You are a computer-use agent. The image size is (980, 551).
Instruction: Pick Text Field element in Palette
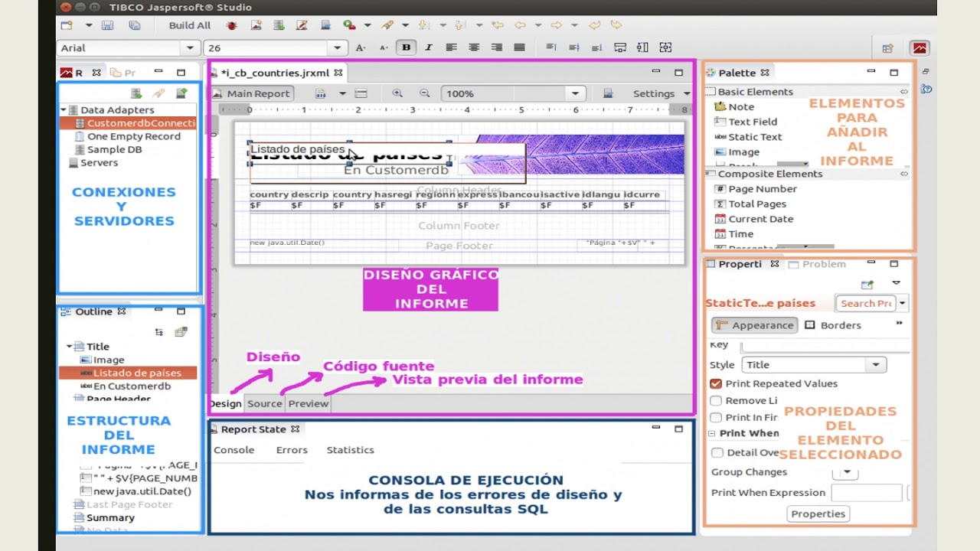[745, 122]
